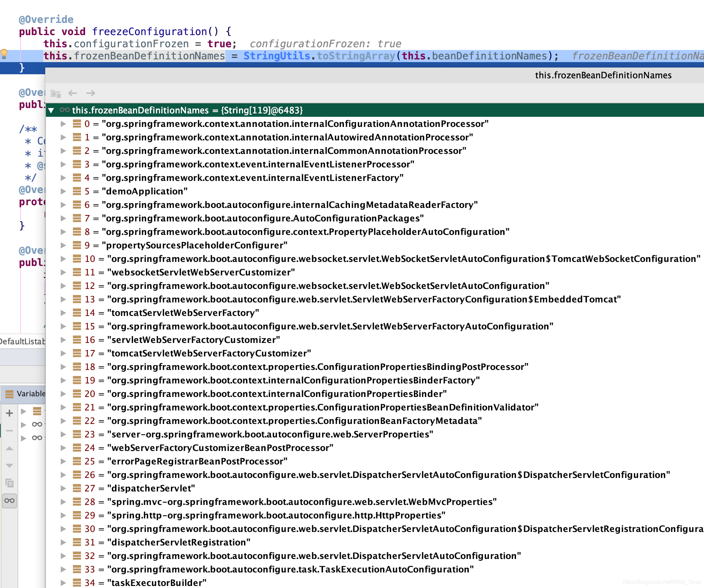Screen dimensions: 704x588
Task: Collapse the this.frozenBeanDefinitionNames root node
Action: pyautogui.click(x=51, y=110)
